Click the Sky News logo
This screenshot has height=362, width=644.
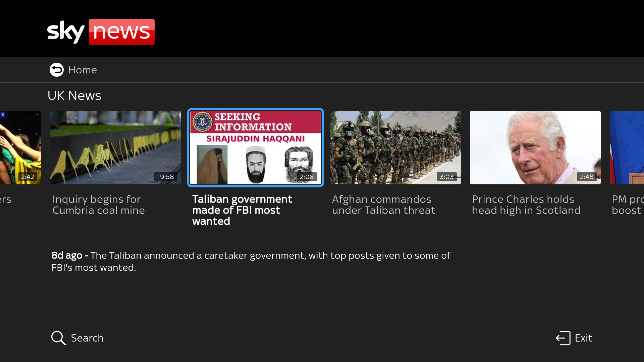tap(101, 32)
